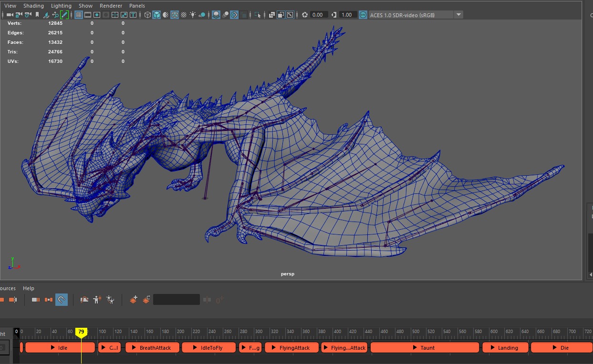Click the dark name field in Time Editor
The height and width of the screenshot is (364, 593).
tap(177, 300)
